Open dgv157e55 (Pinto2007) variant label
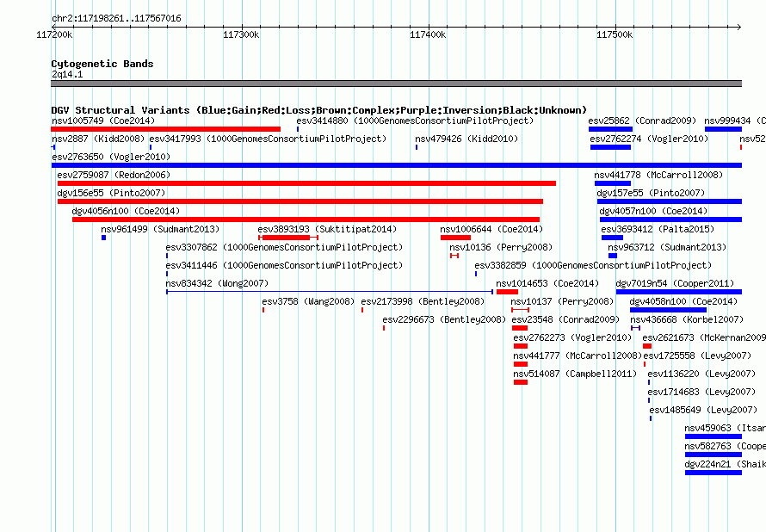This screenshot has height=532, width=766. click(x=651, y=193)
